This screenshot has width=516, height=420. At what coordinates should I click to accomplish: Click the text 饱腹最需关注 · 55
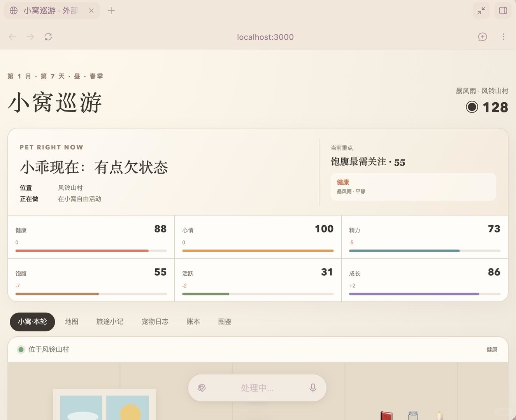coord(368,162)
